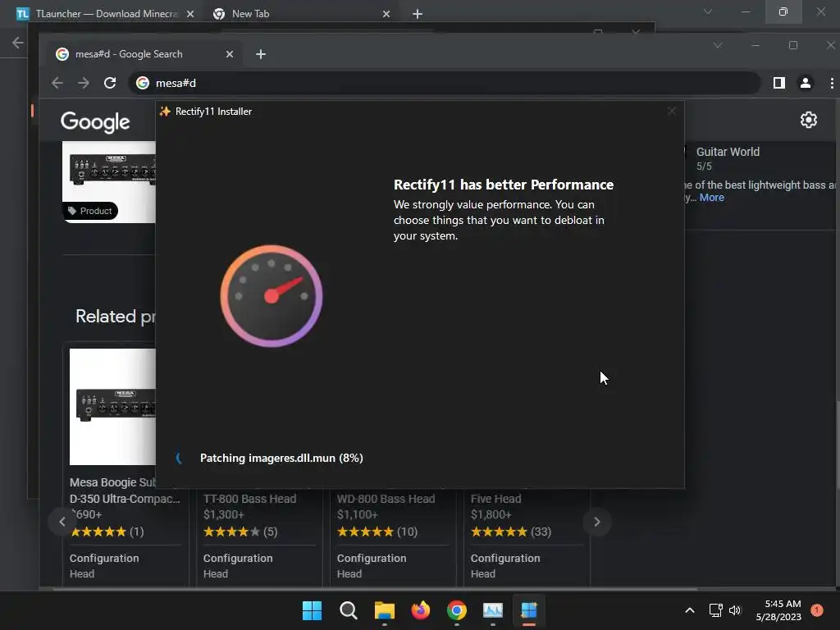The height and width of the screenshot is (630, 840).
Task: Click the Patching imageres.dll.mun progress text
Action: (x=281, y=458)
